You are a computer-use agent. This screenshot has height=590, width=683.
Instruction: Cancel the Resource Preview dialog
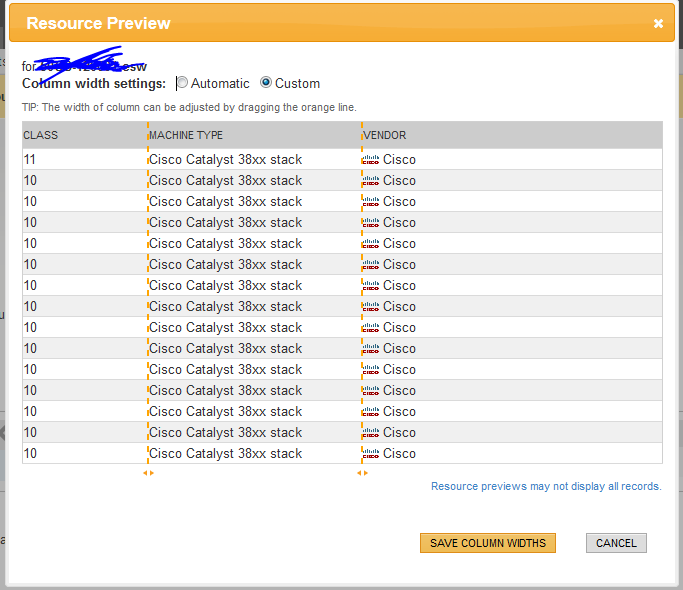click(x=616, y=543)
